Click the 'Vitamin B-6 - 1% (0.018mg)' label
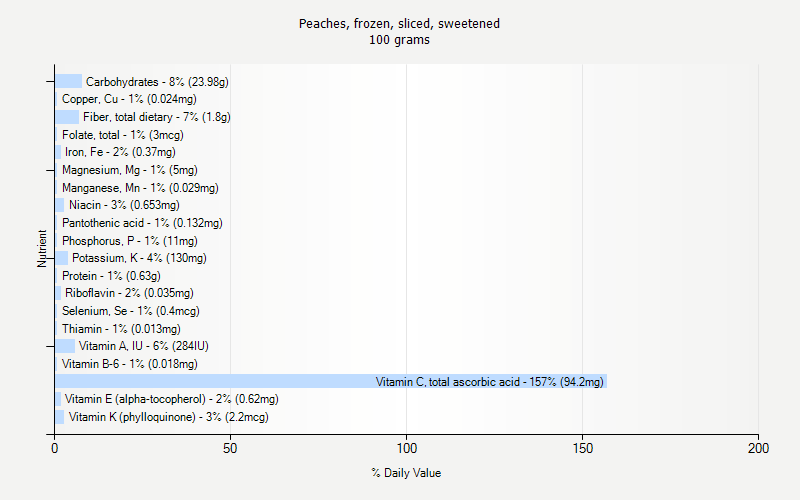Viewport: 800px width, 500px height. coord(130,364)
